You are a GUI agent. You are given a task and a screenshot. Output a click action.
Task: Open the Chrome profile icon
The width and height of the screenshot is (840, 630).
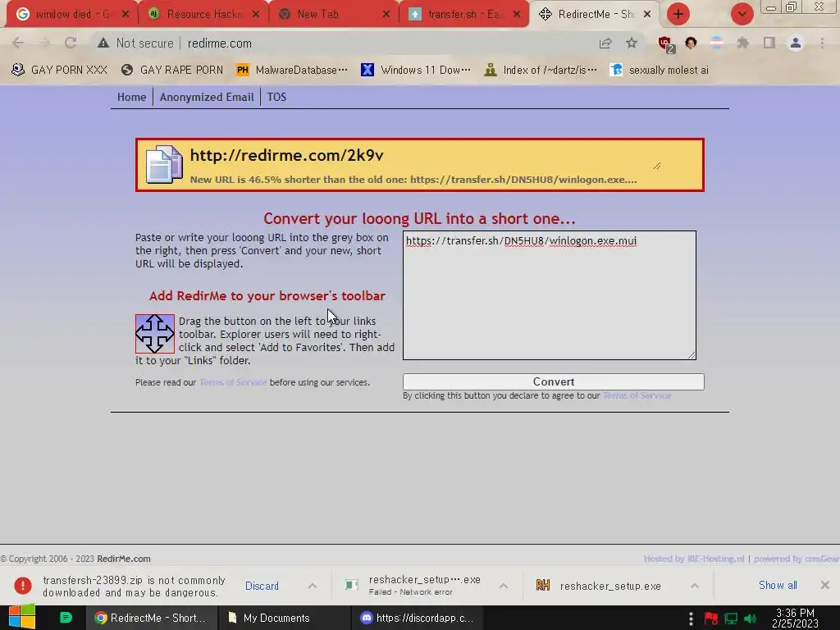coord(796,43)
